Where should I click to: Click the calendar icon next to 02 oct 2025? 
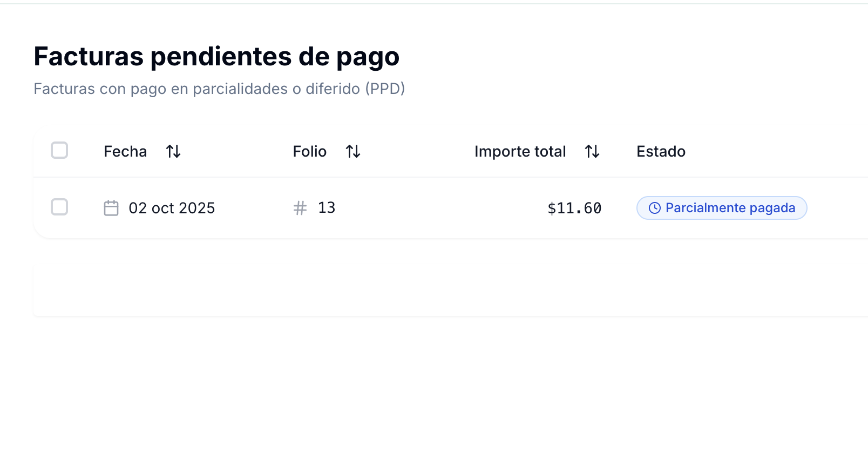tap(111, 207)
